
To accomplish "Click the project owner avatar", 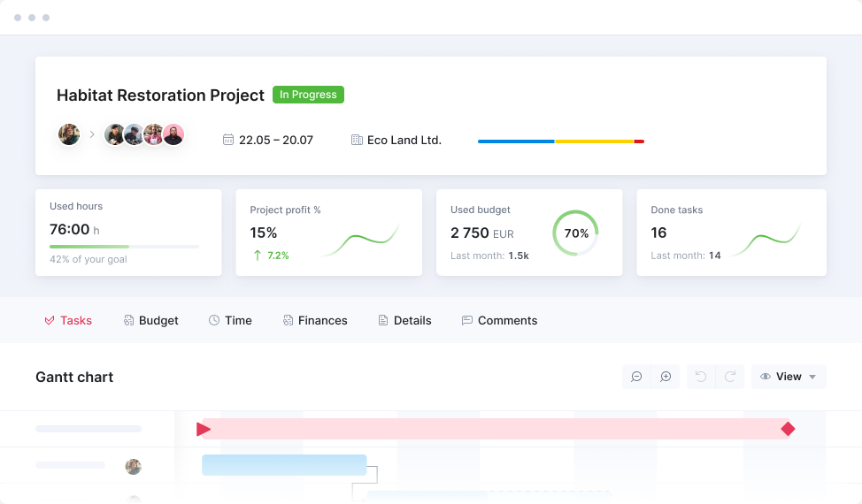I will 69,134.
